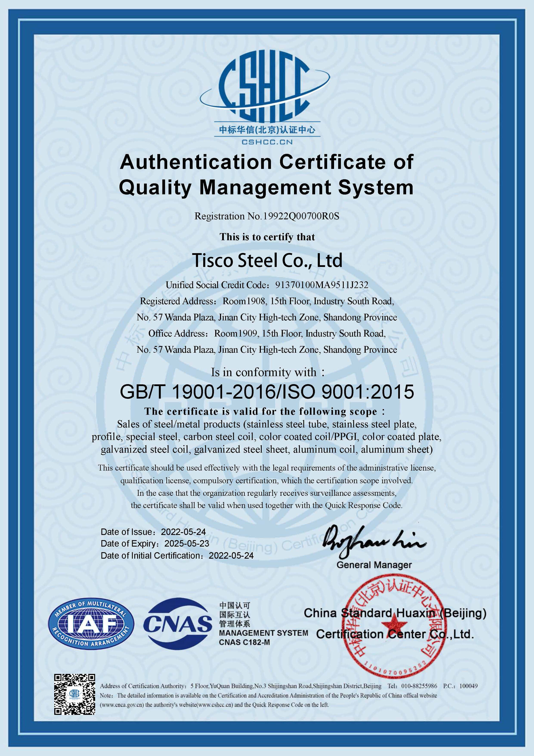Screen dimensions: 534x756
Task: Click the www.cnca.gov.cn website reference
Action: 122,705
